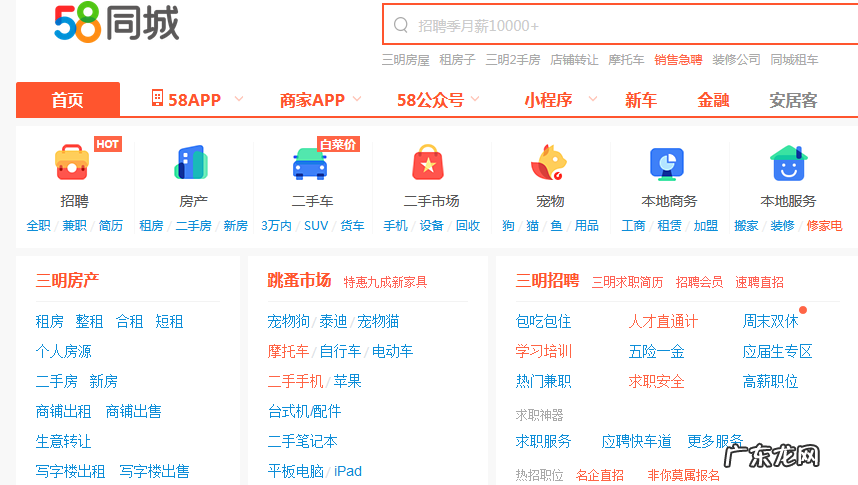Expand the 58APP dropdown arrow

point(239,99)
